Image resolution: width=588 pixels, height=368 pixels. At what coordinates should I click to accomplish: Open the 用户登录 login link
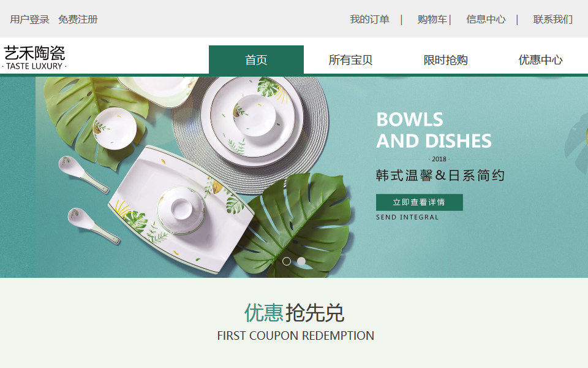[x=29, y=20]
